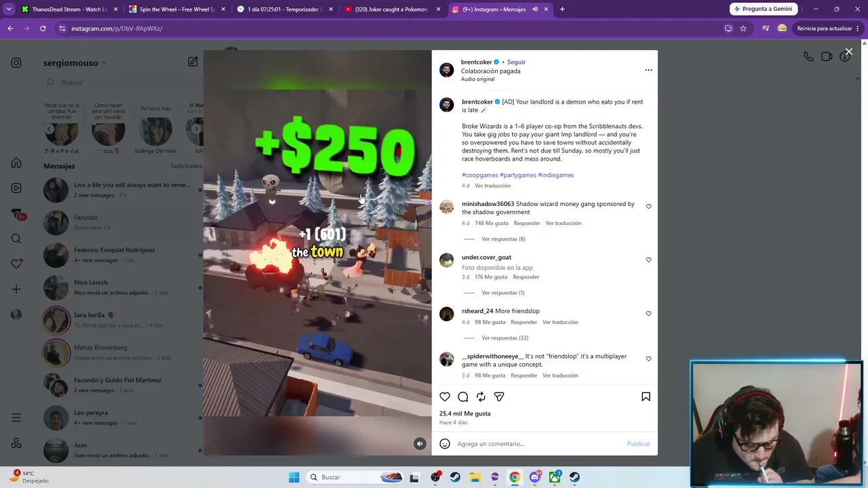
Task: Open the profile avatar in the sidebar
Action: coord(16,314)
